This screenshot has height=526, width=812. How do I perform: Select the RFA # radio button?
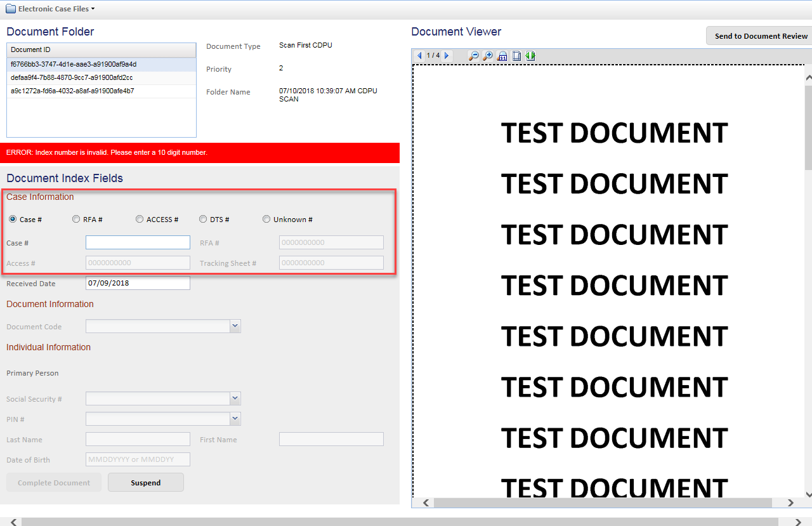point(76,220)
